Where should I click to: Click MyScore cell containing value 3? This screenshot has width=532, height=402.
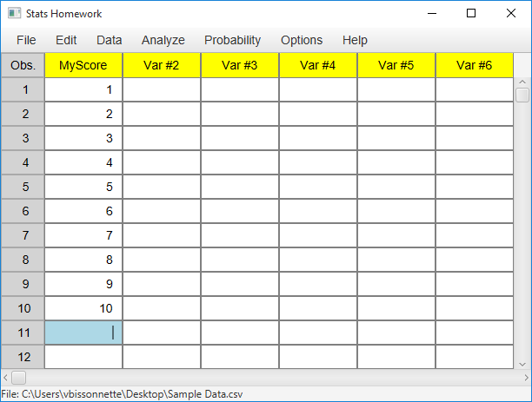pos(83,138)
